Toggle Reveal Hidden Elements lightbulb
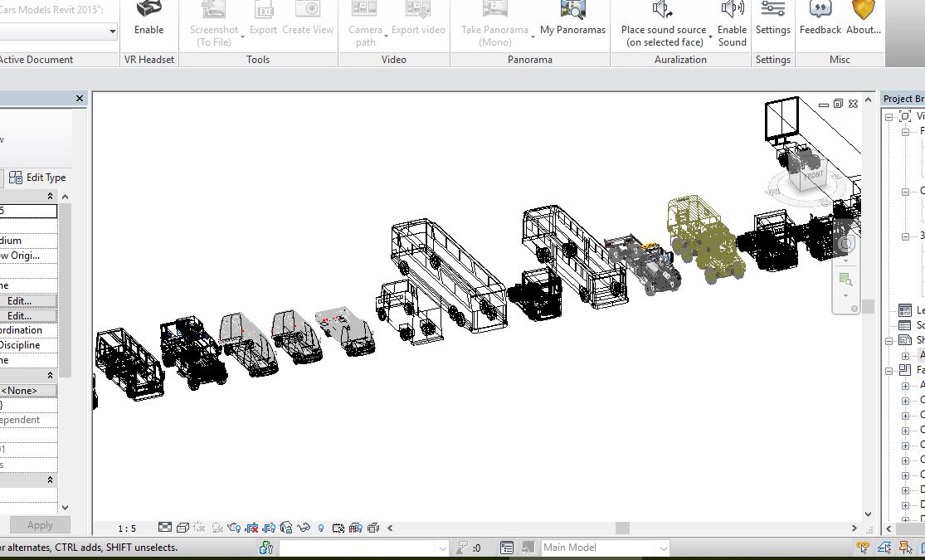 (321, 528)
